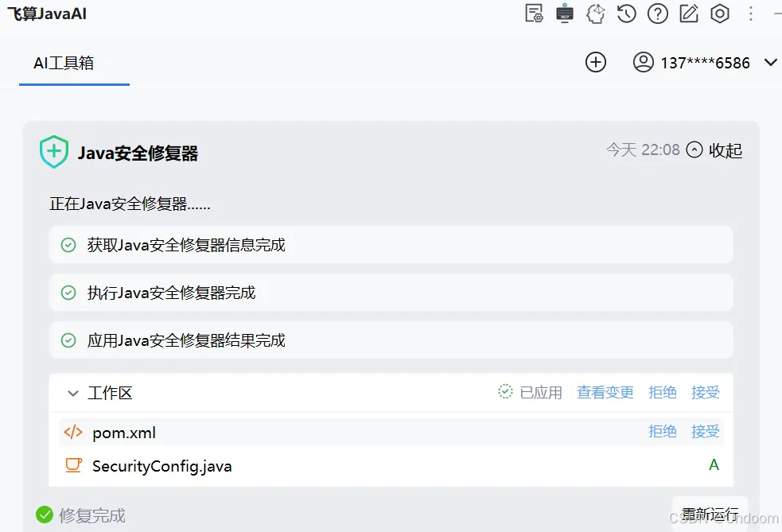Viewport: 782px width, 532px height.
Task: Open 查看变更 link in 工作区 header
Action: coord(605,392)
